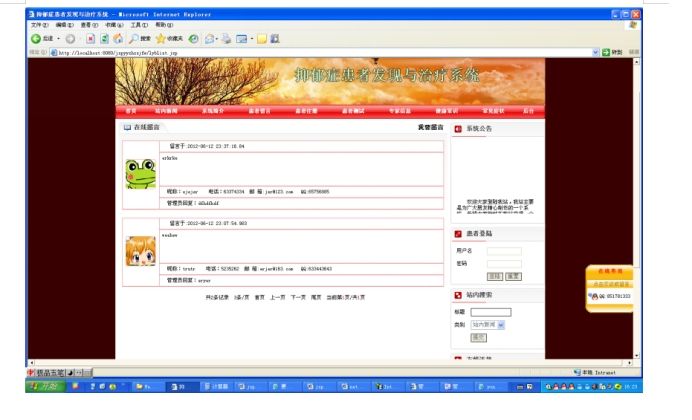Open the 编辑 menu

pyautogui.click(x=64, y=25)
